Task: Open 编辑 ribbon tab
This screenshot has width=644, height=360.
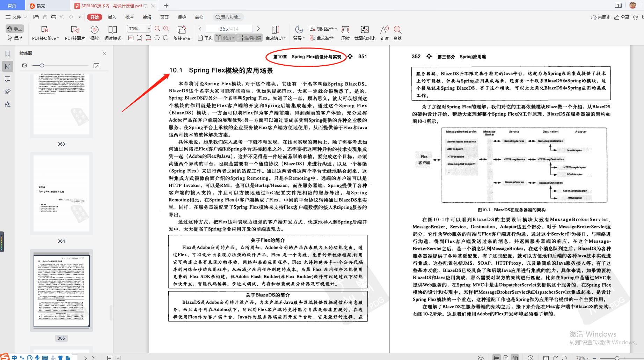Action: point(147,17)
